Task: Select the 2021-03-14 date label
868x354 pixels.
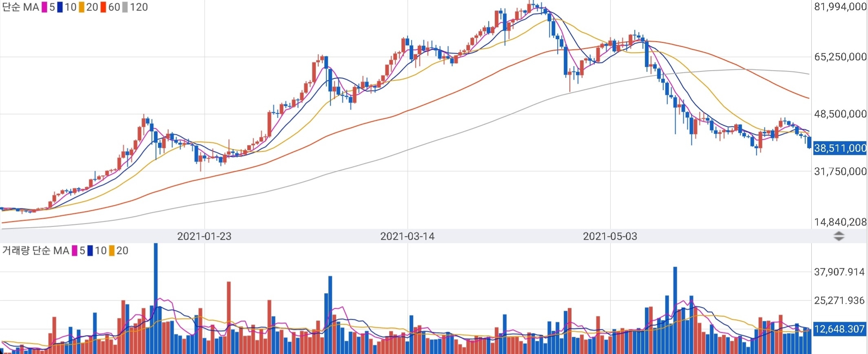Action: pyautogui.click(x=407, y=236)
